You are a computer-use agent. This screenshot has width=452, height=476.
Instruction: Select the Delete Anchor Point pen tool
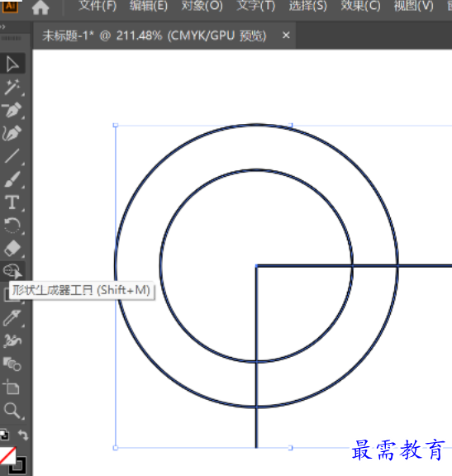[12, 110]
